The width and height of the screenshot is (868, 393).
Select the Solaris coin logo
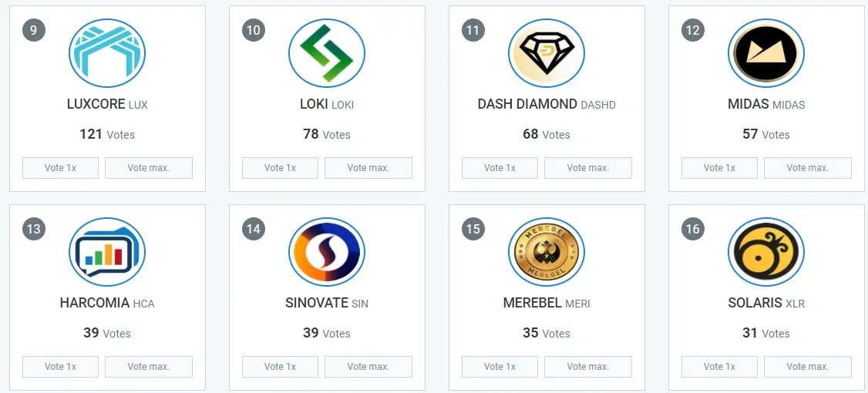tap(766, 252)
